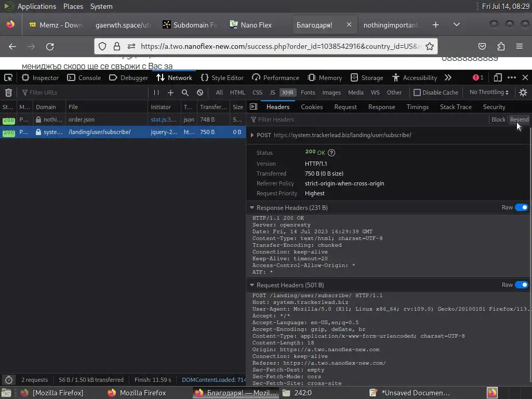This screenshot has width=532, height=399.
Task: Open request blocking icon
Action: click(x=200, y=92)
